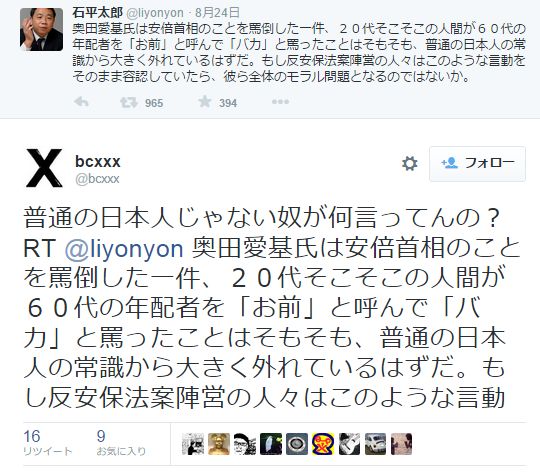Screen dimensions: 540x472
Task: Click the 石平太郎 display name
Action: [x=97, y=13]
